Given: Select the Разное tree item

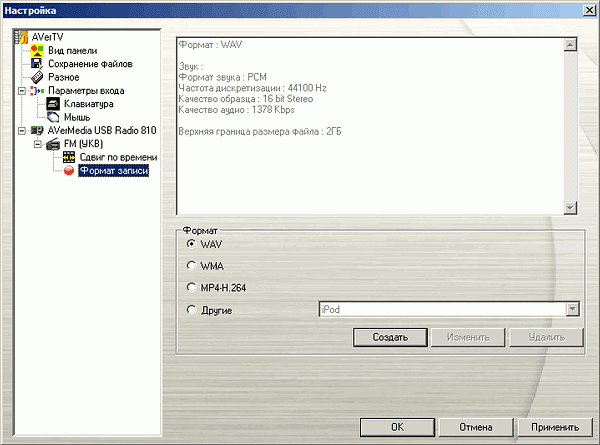Looking at the screenshot, I should [64, 77].
